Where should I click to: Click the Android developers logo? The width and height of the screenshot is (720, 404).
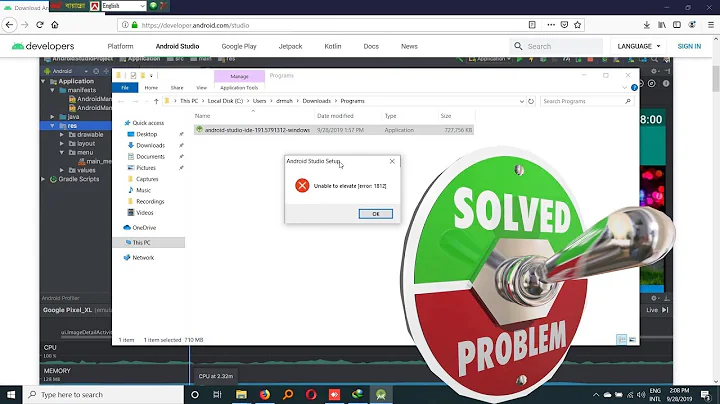pos(43,46)
